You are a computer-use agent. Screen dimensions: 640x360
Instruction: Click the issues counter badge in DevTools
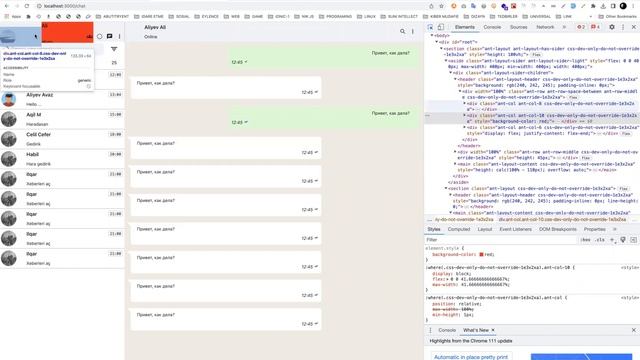596,27
